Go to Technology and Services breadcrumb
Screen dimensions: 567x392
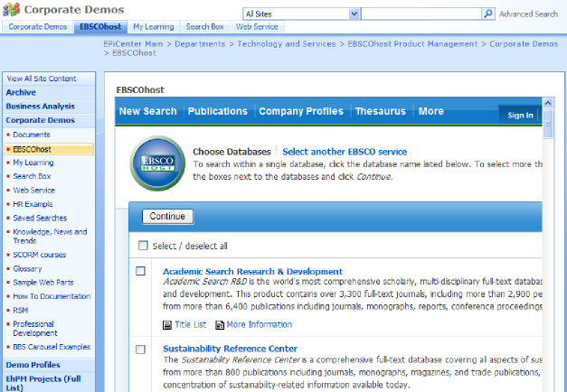[x=287, y=43]
